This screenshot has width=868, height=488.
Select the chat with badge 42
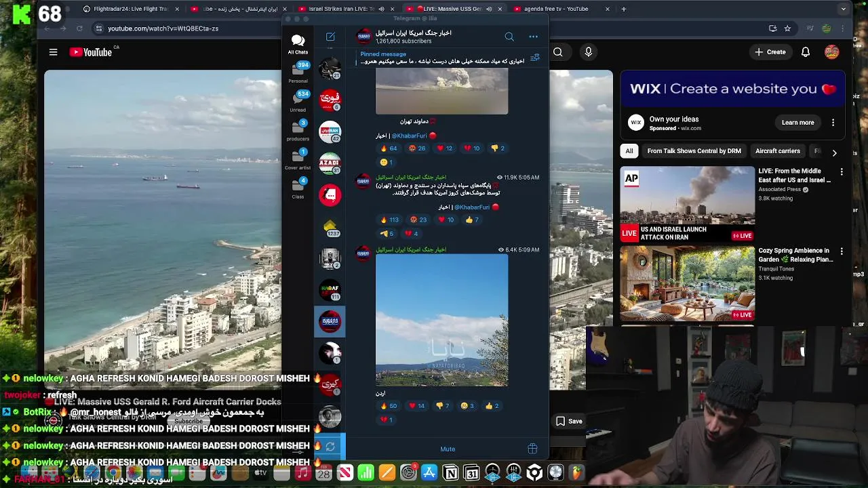click(x=330, y=131)
